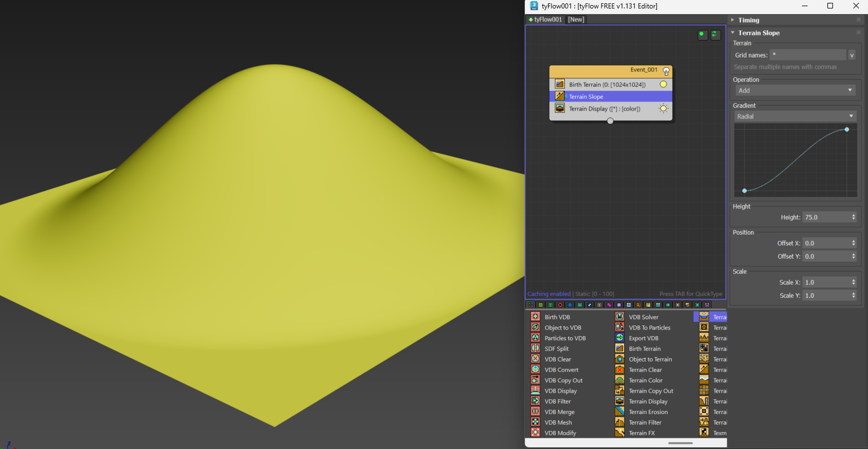
Task: Select the SDF Split operator icon
Action: click(x=535, y=349)
